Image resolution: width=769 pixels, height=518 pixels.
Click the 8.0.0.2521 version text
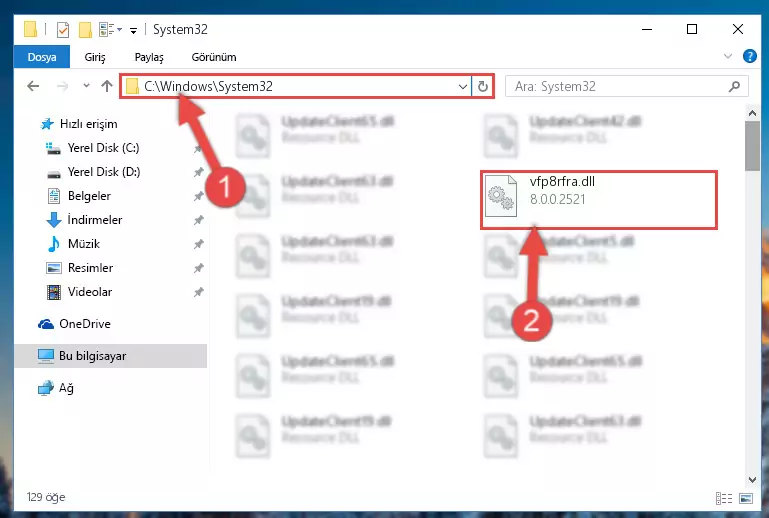coord(558,199)
